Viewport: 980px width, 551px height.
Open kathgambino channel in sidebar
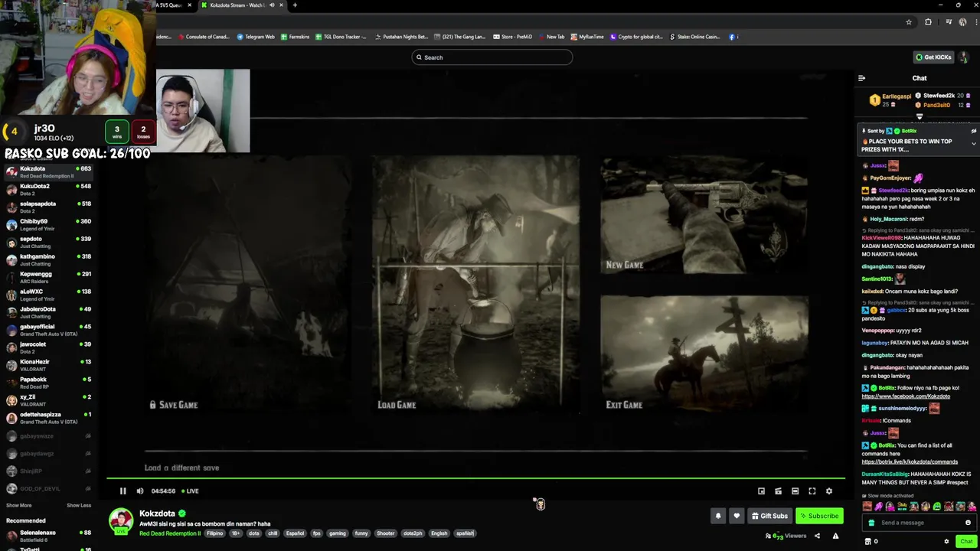[x=47, y=259]
